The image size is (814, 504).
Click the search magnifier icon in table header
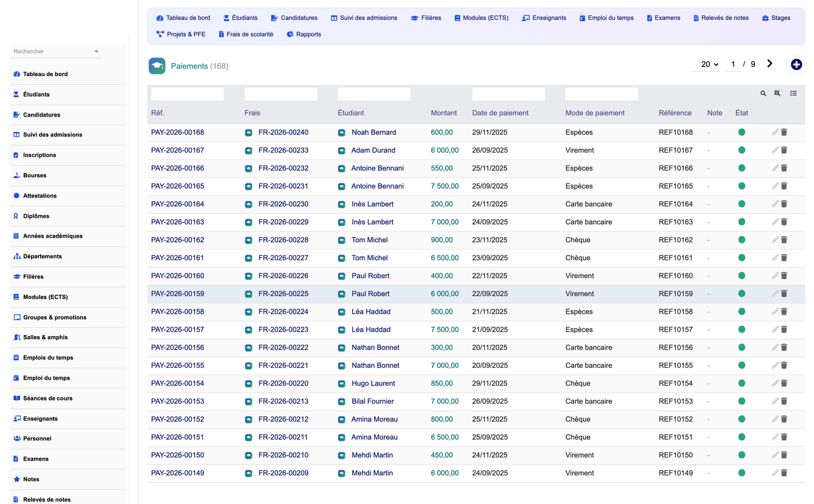(x=763, y=93)
